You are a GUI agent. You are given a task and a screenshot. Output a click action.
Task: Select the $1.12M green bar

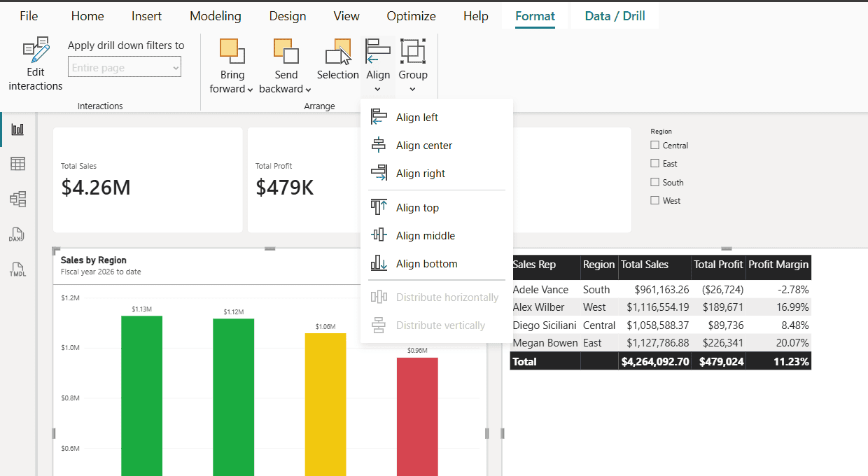[233, 397]
